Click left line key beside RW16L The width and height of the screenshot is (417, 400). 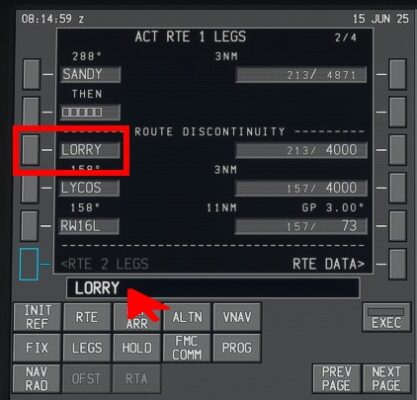pos(29,226)
